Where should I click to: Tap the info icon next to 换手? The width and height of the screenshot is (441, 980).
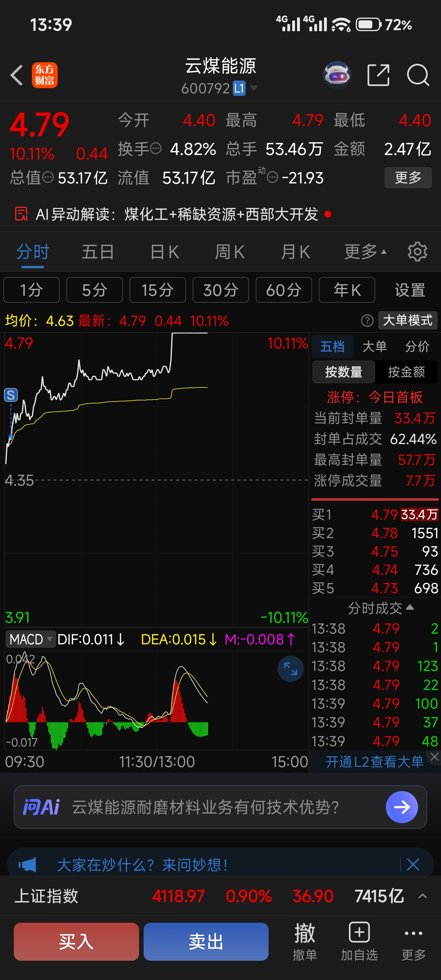click(156, 148)
